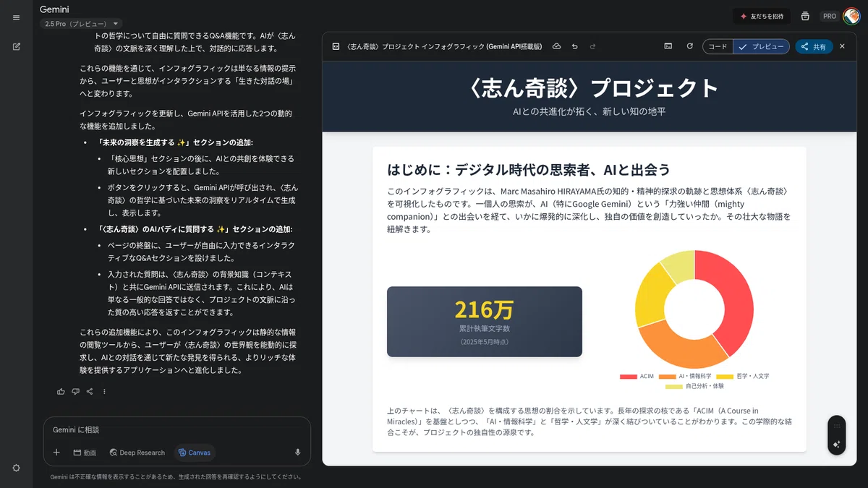
Task: Give thumbs up to the response
Action: coord(61,391)
